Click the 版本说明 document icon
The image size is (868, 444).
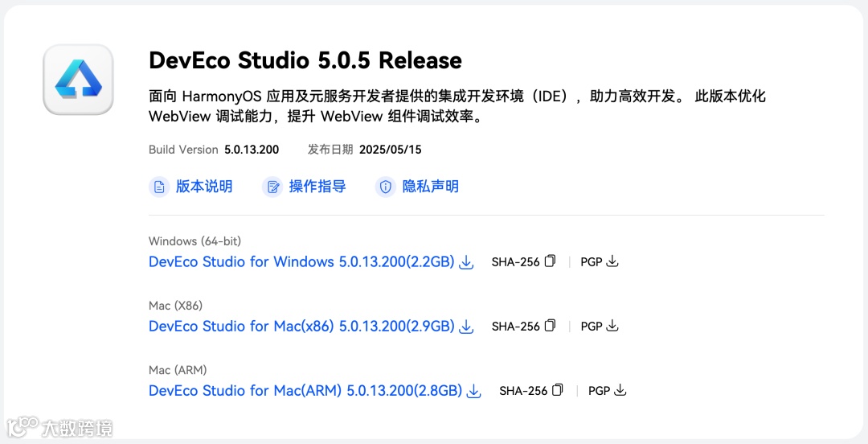click(158, 187)
